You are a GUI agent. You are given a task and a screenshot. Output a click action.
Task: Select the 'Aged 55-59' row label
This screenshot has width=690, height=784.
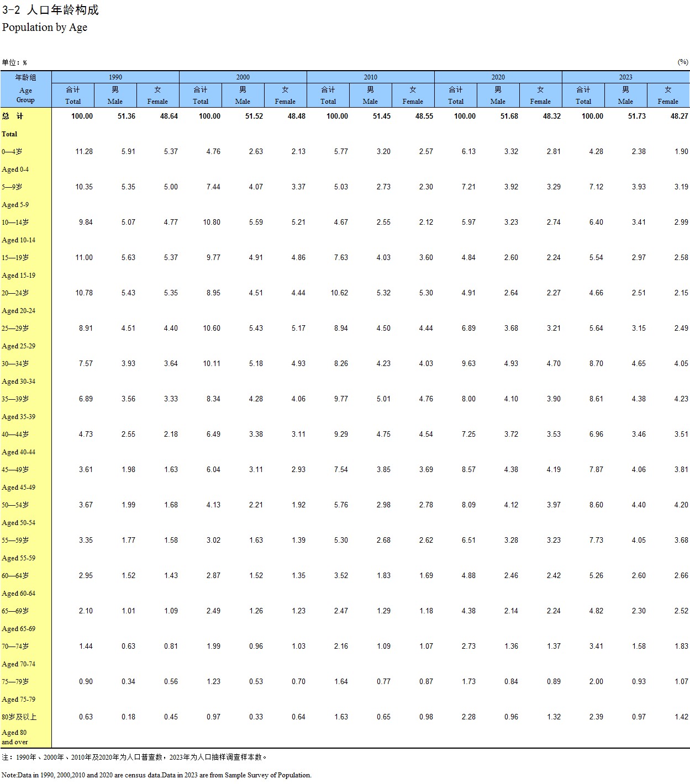(19, 558)
